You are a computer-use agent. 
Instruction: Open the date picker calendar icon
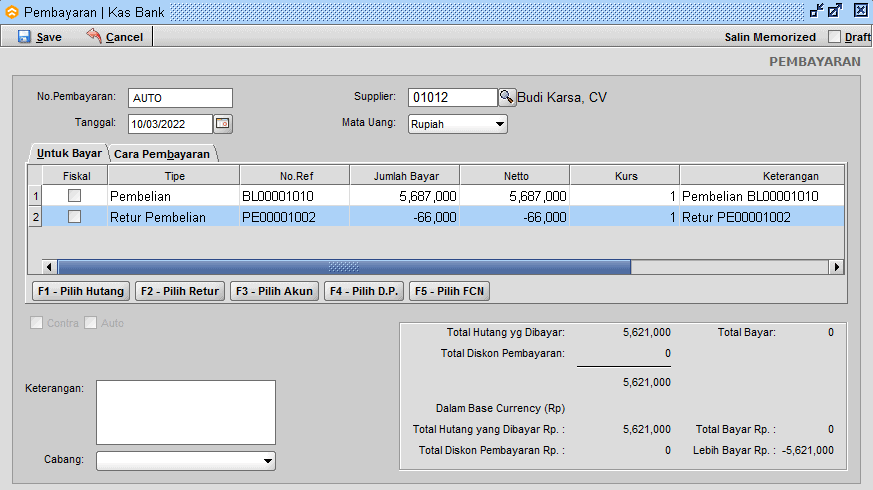click(223, 124)
